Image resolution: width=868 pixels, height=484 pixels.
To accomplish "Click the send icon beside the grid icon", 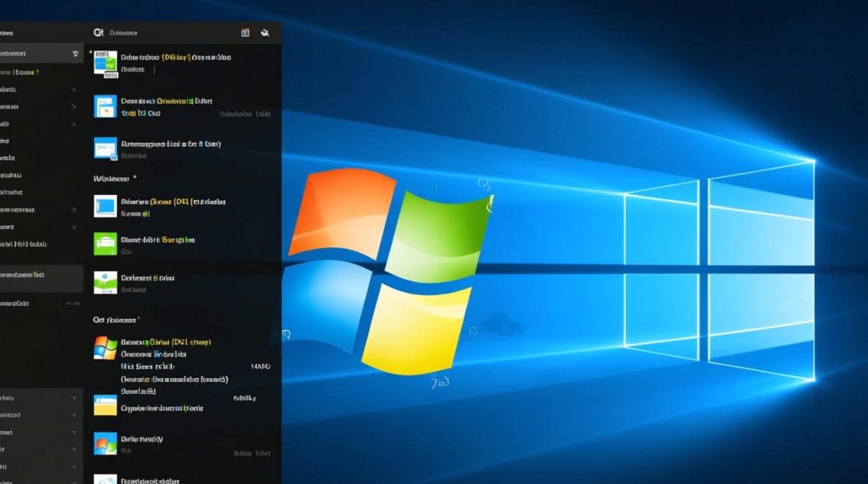I will pyautogui.click(x=264, y=32).
